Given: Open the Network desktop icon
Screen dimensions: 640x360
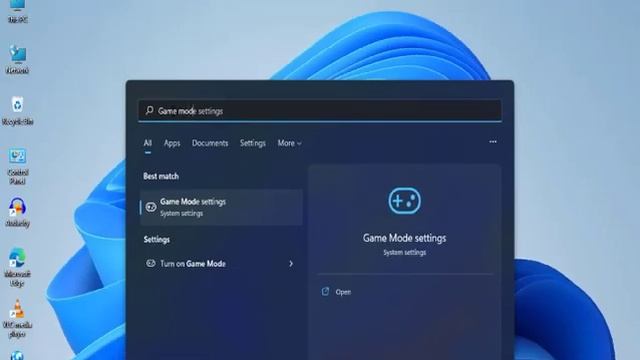Looking at the screenshot, I should pos(18,60).
